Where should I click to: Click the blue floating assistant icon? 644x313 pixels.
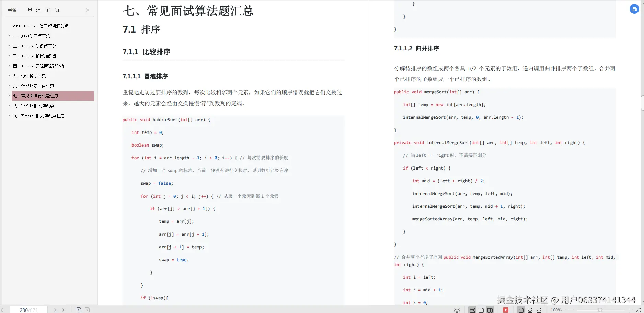point(634,9)
